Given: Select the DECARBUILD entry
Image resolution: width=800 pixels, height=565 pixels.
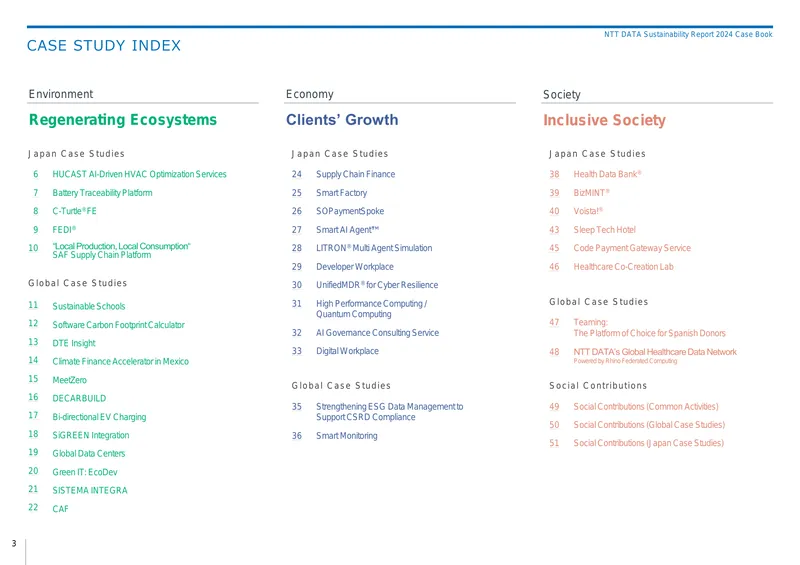Looking at the screenshot, I should tap(79, 398).
